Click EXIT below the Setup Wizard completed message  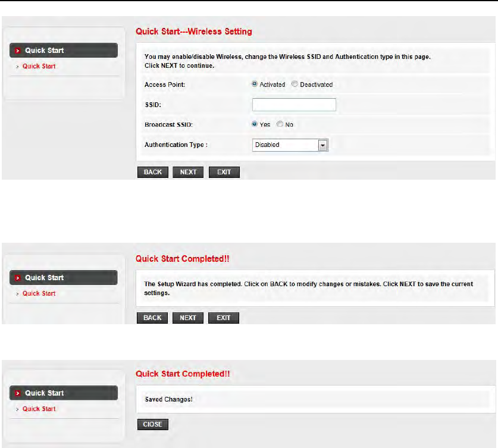click(223, 318)
